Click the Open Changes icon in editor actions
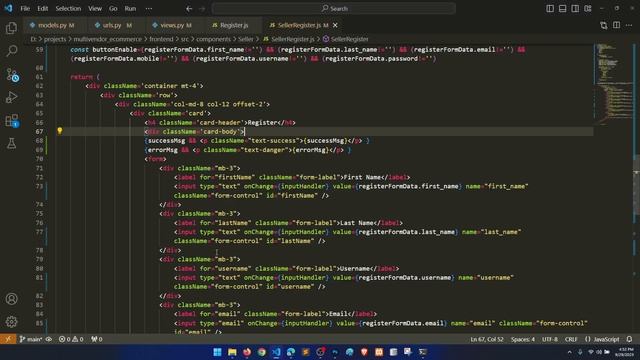Image resolution: width=640 pixels, height=360 pixels. 604,25
